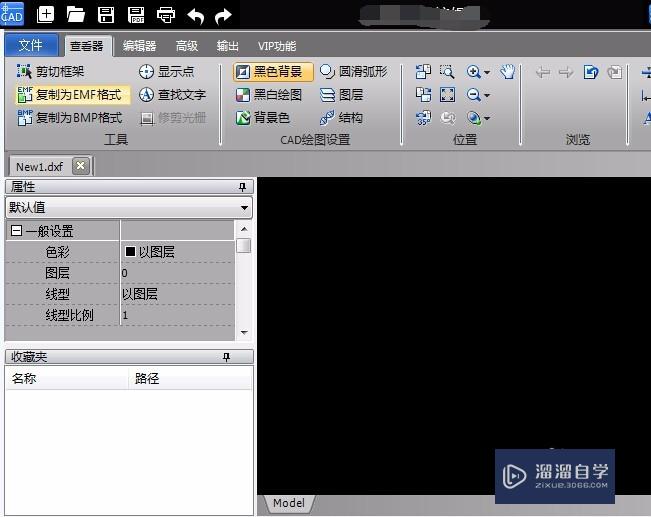651x517 pixels.
Task: Open the 背景色 picker
Action: (262, 118)
